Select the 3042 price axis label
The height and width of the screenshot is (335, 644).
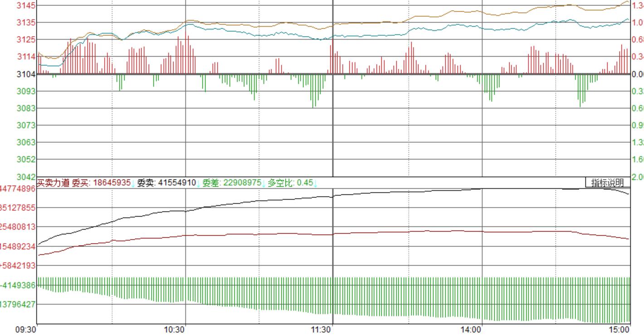click(x=26, y=176)
